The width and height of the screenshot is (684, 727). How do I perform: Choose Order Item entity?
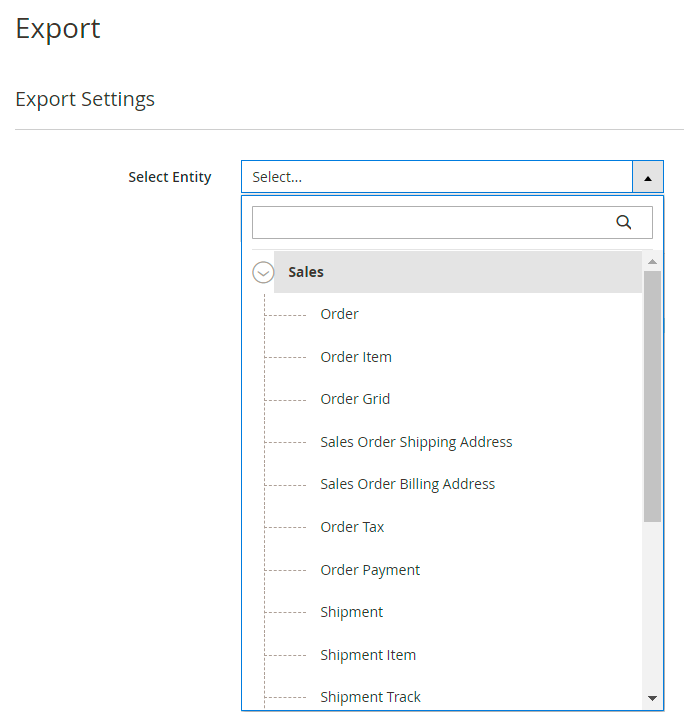pyautogui.click(x=355, y=357)
